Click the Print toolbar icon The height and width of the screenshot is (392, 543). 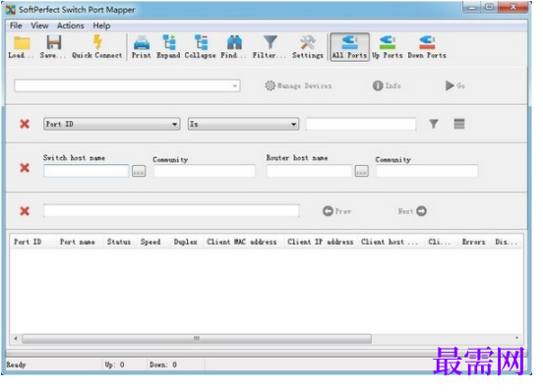(142, 43)
